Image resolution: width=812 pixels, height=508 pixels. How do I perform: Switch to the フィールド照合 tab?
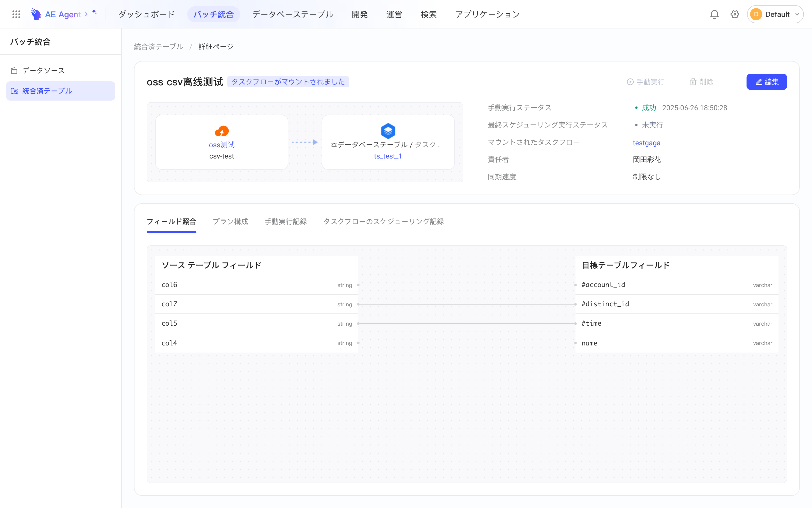(172, 221)
